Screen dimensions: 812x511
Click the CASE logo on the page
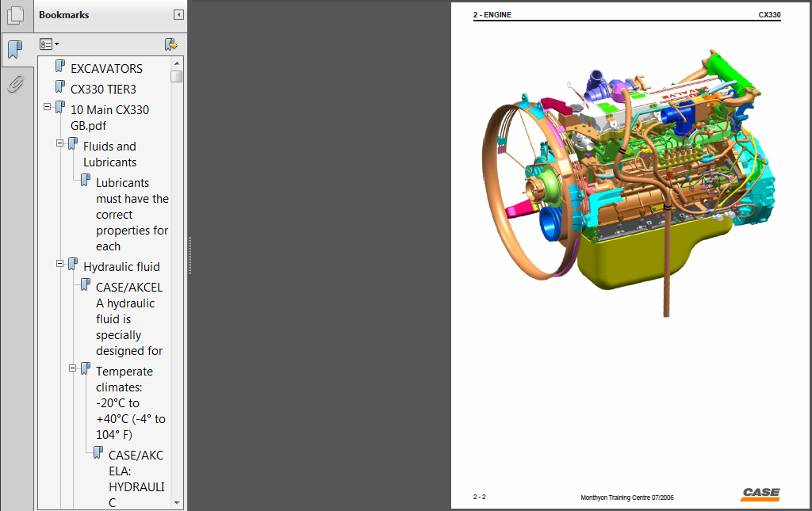(x=760, y=494)
